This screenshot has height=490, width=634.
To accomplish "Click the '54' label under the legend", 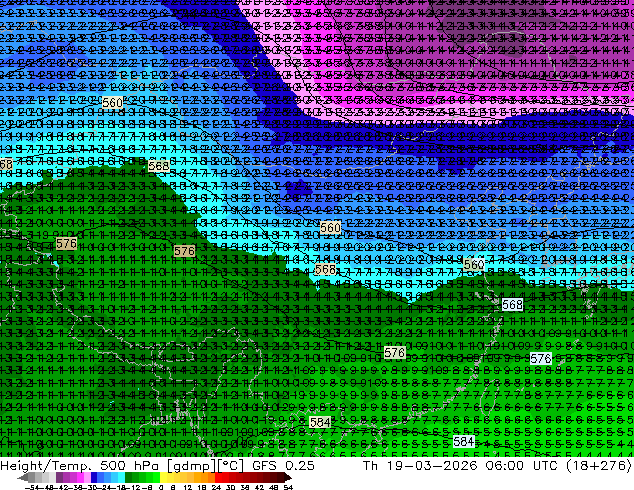I will 288,487.
